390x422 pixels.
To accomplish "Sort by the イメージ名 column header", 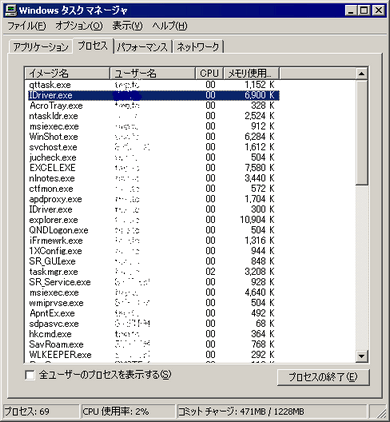I will coord(68,73).
